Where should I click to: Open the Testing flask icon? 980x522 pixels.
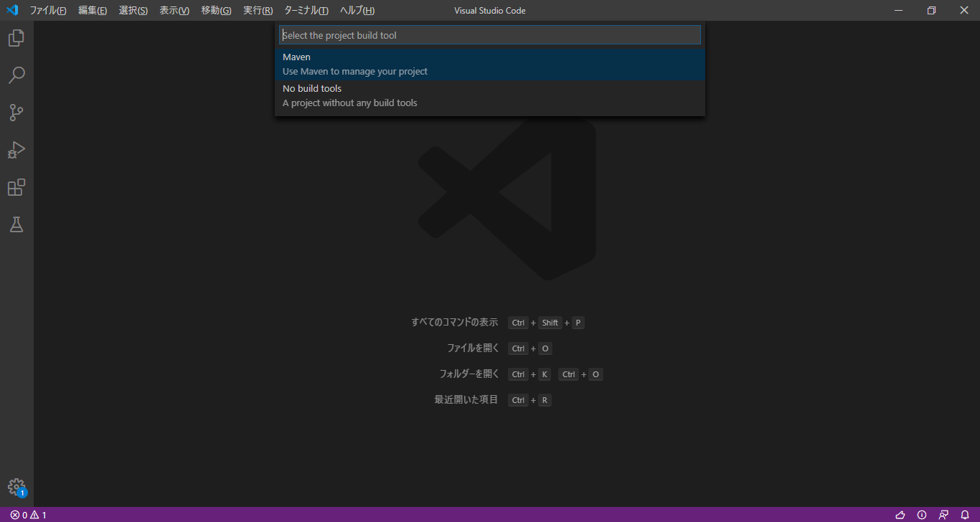tap(17, 224)
